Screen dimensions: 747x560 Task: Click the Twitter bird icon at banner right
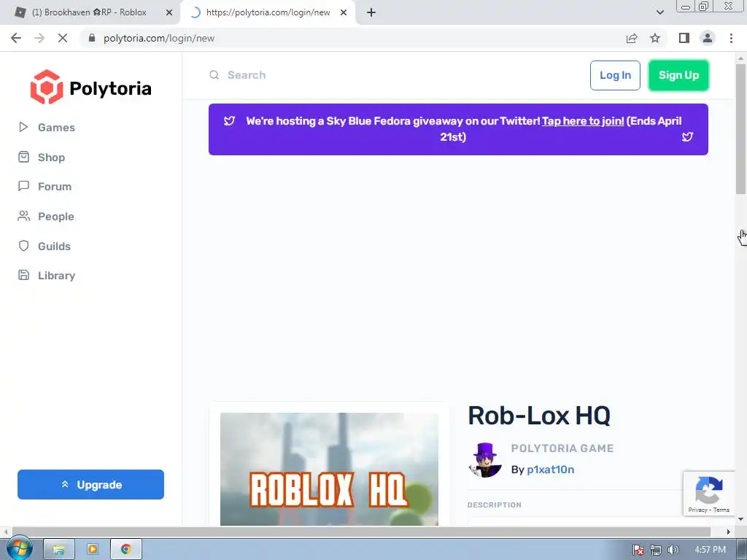click(x=687, y=137)
